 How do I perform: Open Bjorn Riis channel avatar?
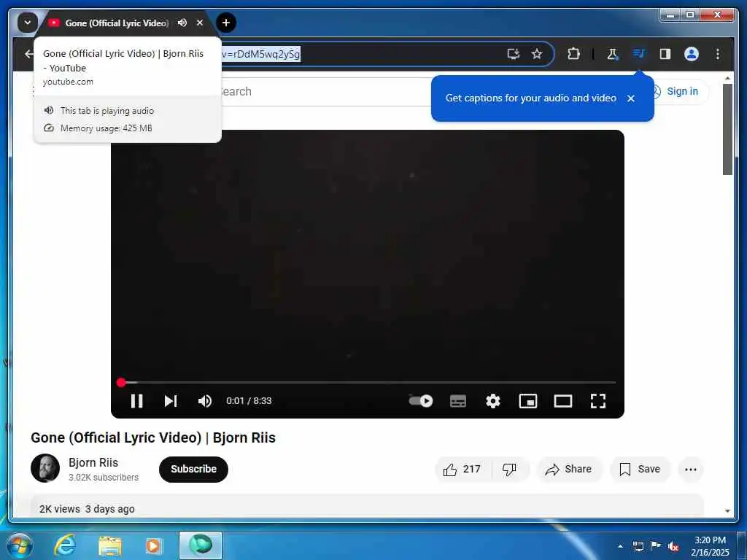coord(45,468)
